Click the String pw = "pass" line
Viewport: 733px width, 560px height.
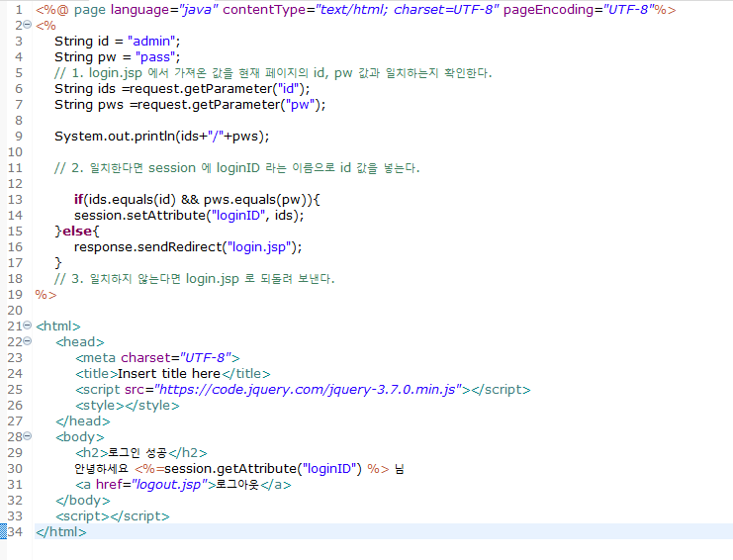(x=118, y=57)
